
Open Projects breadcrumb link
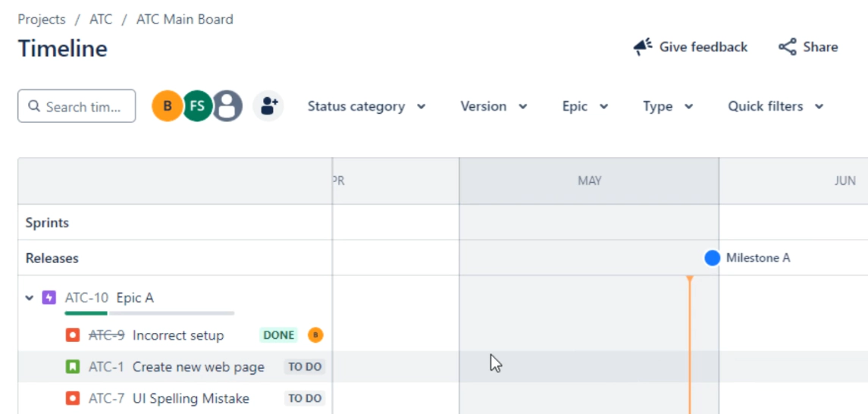pos(42,20)
